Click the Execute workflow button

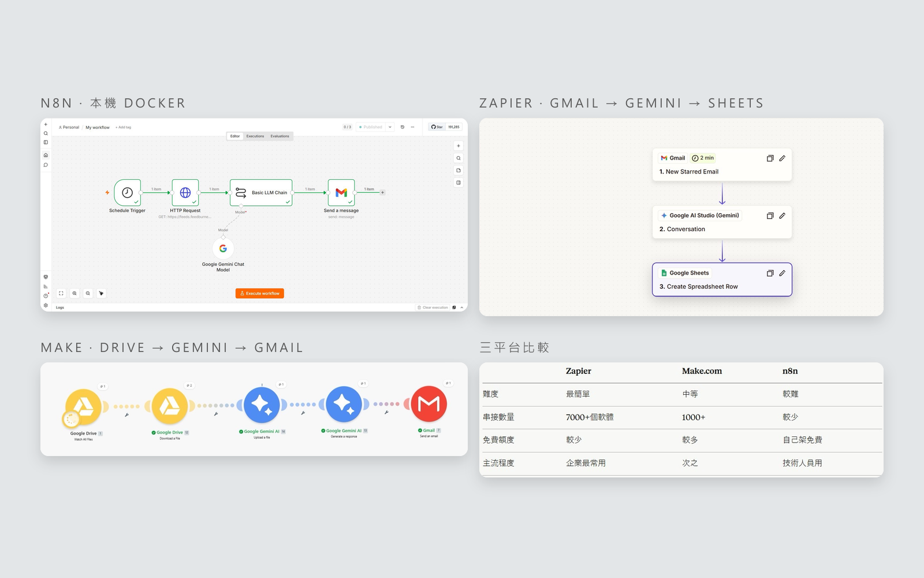[x=260, y=294]
